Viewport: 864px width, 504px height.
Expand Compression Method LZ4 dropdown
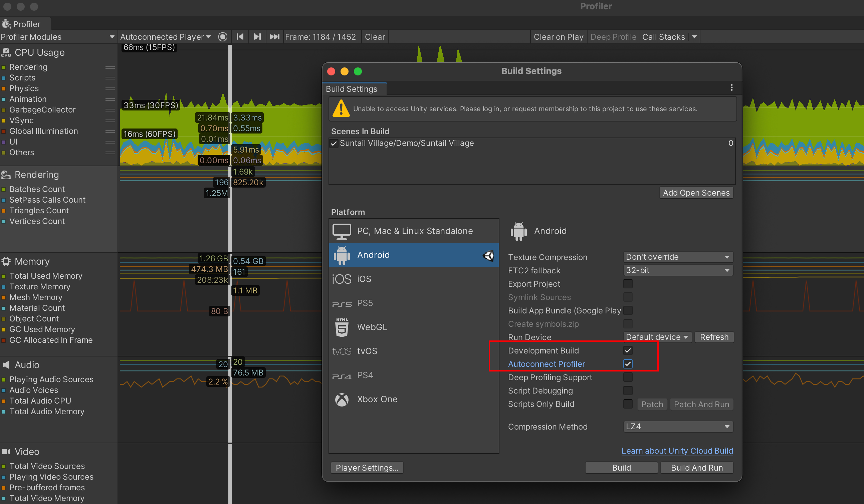click(677, 427)
